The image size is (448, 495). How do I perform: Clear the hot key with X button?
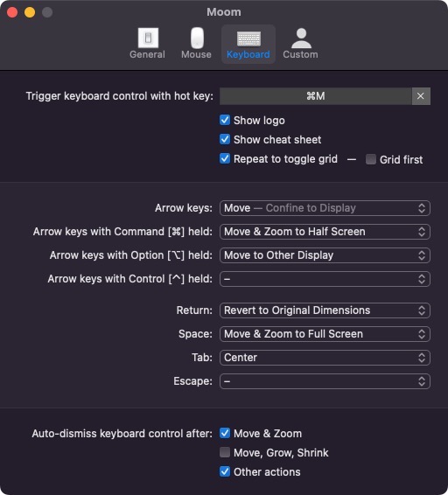(x=421, y=96)
